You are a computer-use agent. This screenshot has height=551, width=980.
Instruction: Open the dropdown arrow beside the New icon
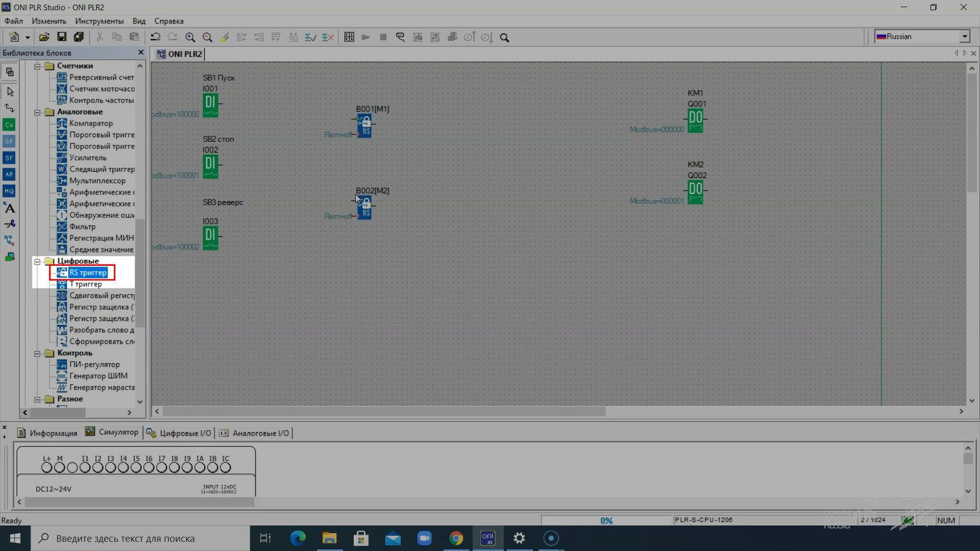point(27,37)
